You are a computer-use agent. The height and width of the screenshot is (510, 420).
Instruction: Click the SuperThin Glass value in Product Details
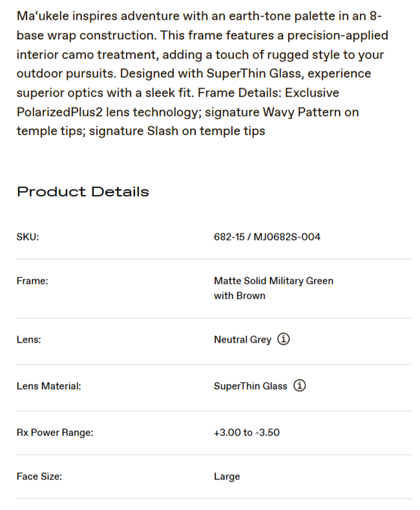[250, 386]
